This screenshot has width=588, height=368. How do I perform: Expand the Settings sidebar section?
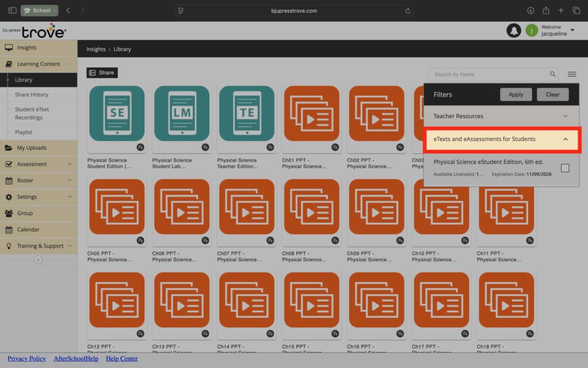pos(38,197)
